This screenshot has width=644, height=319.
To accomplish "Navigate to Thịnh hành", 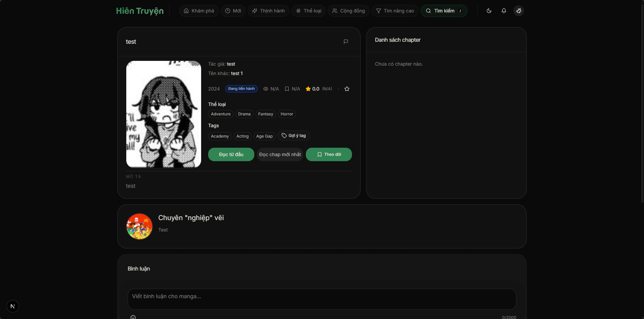I will (x=268, y=11).
